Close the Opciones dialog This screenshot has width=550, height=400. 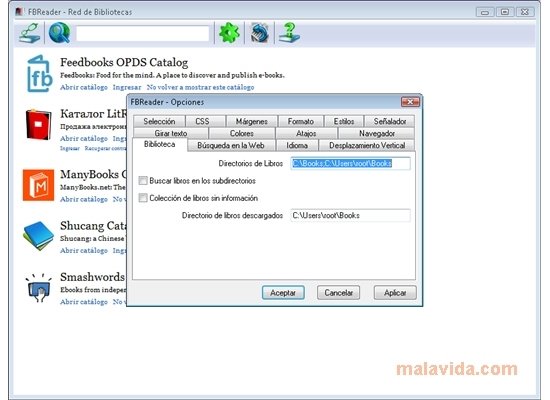[410, 102]
